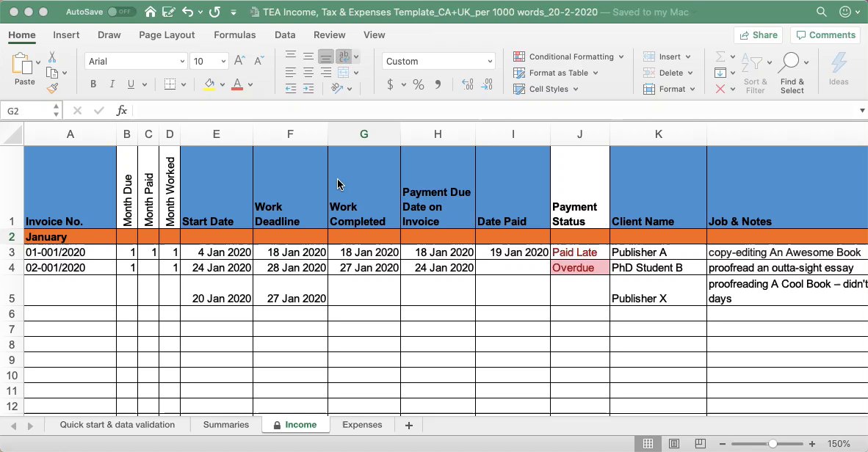
Task: Open the Comments pane
Action: point(825,35)
